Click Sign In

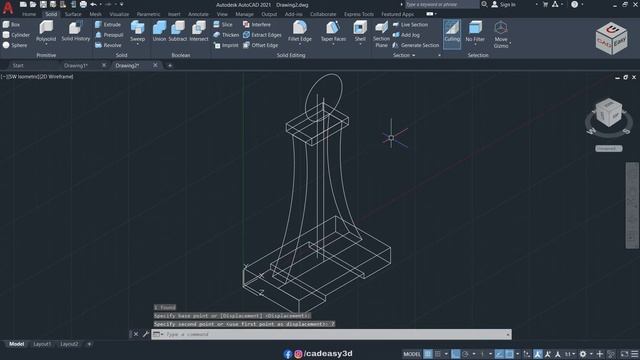[x=503, y=4]
